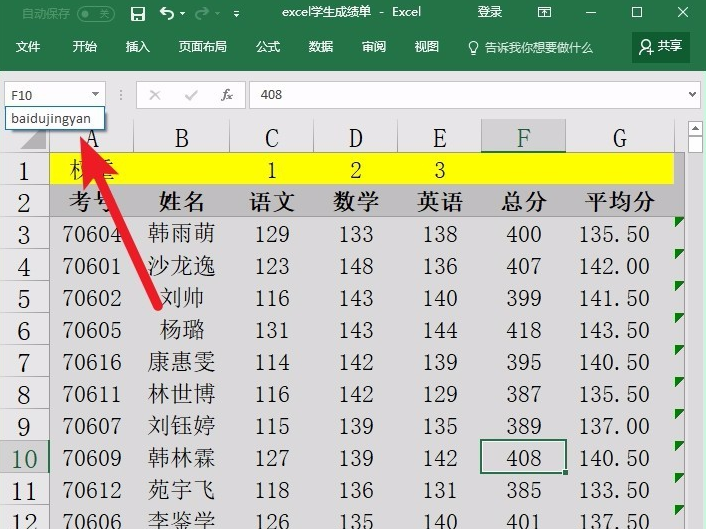Open the 文件 tab

click(x=28, y=46)
